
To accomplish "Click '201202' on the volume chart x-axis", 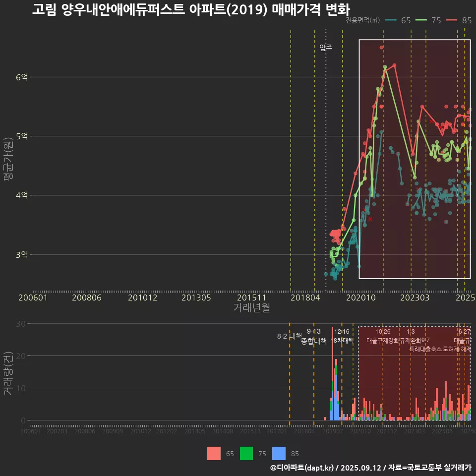I will (167, 431).
